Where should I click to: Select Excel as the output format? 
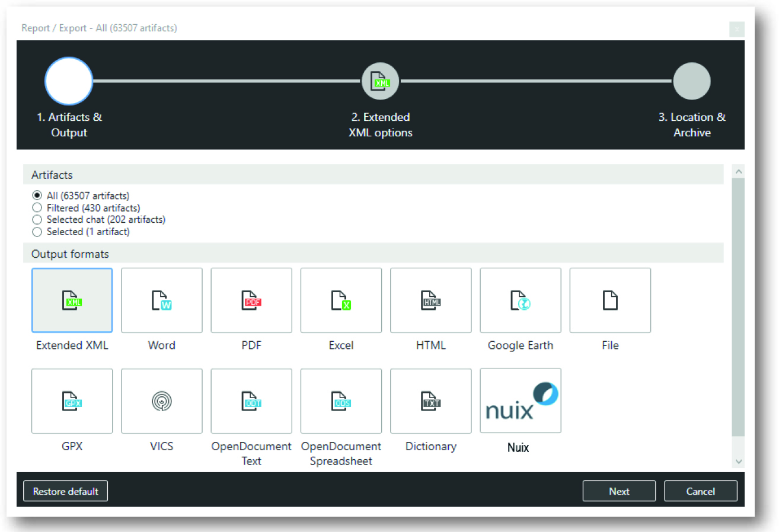pos(341,300)
